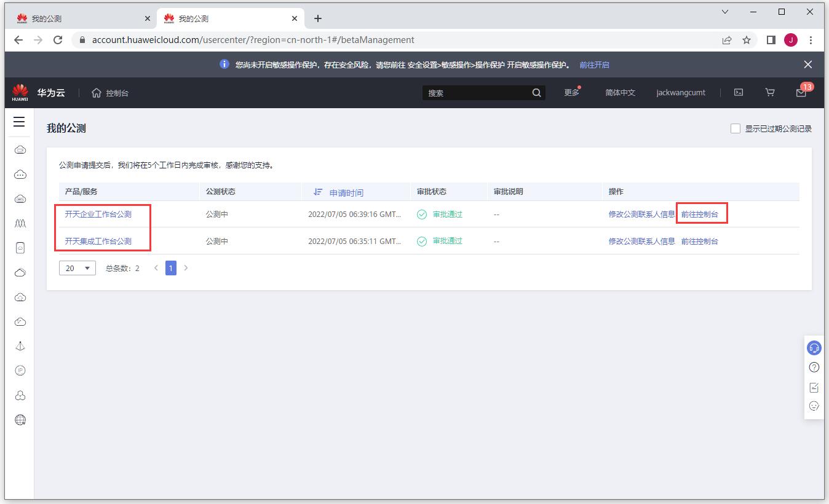Viewport: 829px width, 504px height.
Task: Dismiss the security warning banner
Action: click(808, 65)
